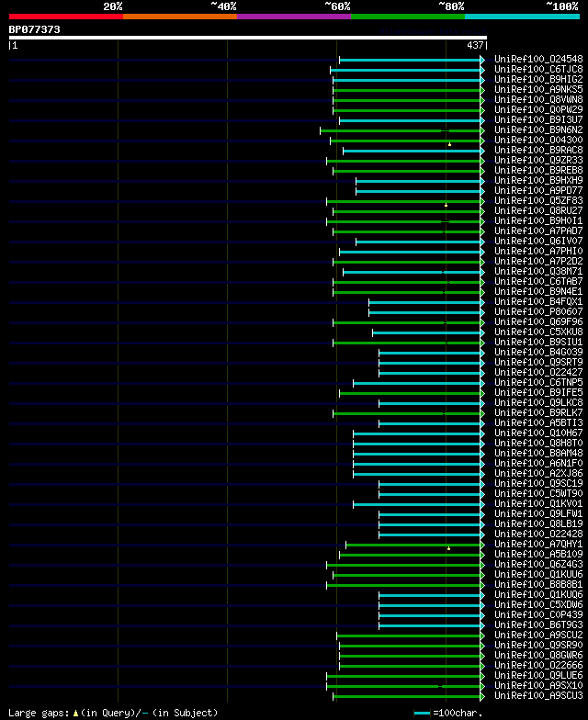The height and width of the screenshot is (720, 588).
Task: Open hit UniRef100_C6TJC8
Action: pos(538,70)
